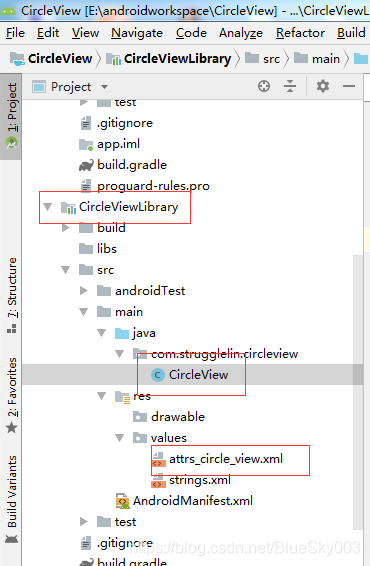Toggle the 7: Structure side tab
The width and height of the screenshot is (370, 566).
click(x=12, y=295)
